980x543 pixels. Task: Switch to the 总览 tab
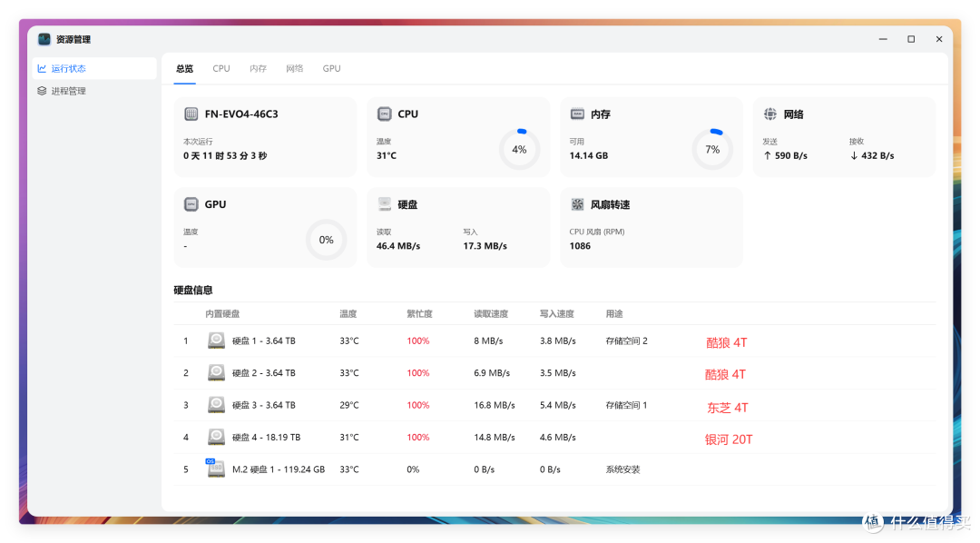pos(184,68)
